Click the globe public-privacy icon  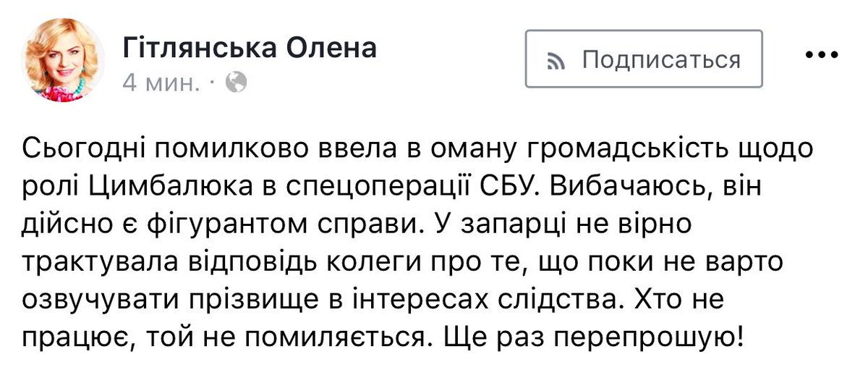click(237, 84)
